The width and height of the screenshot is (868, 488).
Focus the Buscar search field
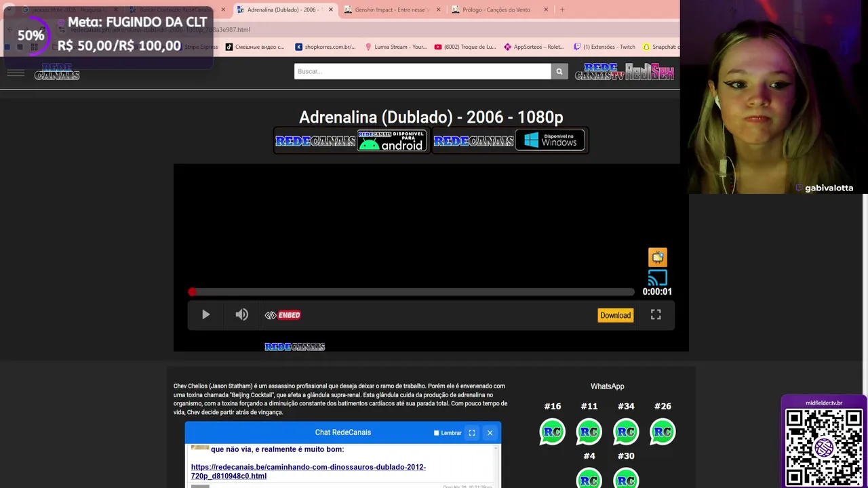(422, 71)
